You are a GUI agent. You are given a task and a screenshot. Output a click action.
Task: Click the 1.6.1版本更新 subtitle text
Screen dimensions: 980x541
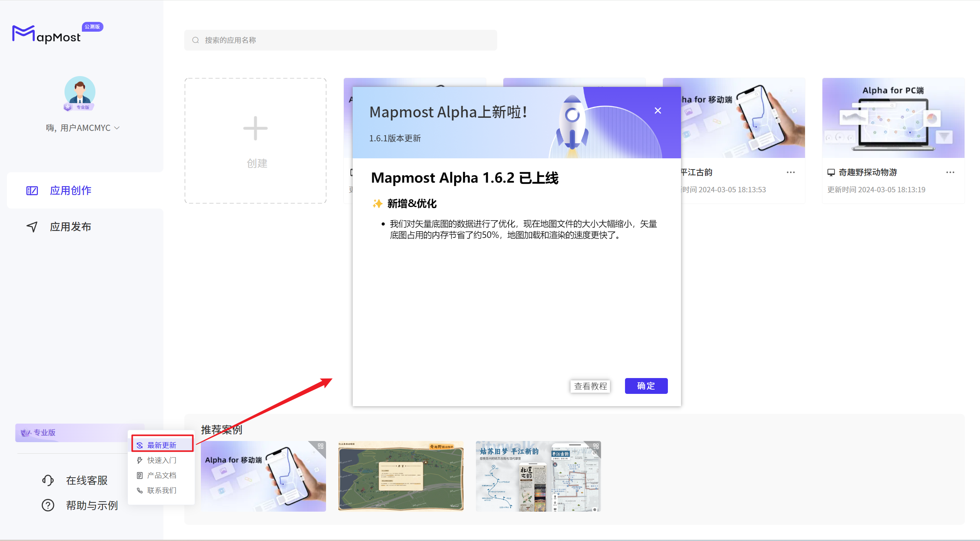pos(395,138)
